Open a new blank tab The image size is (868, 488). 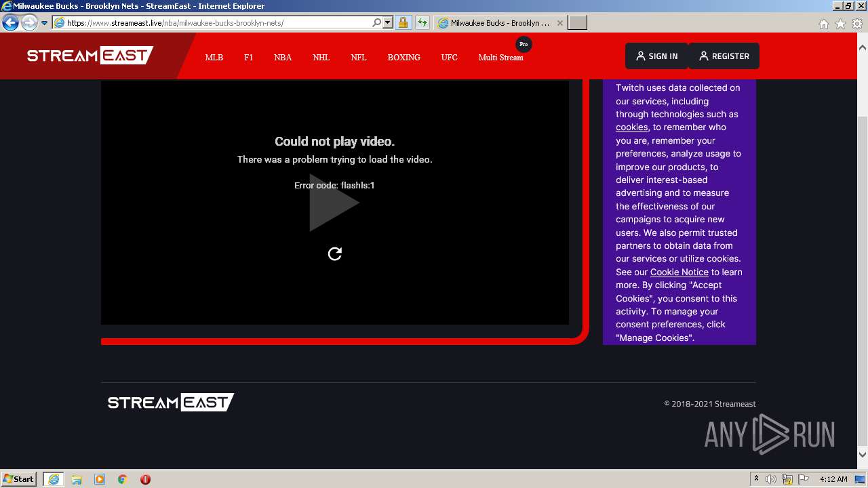pyautogui.click(x=577, y=23)
